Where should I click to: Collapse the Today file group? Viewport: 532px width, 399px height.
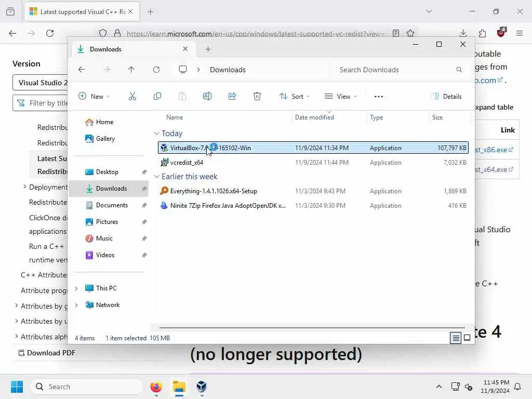click(156, 134)
